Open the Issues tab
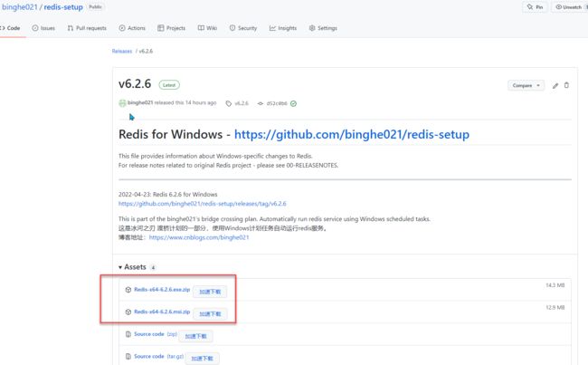 [43, 28]
